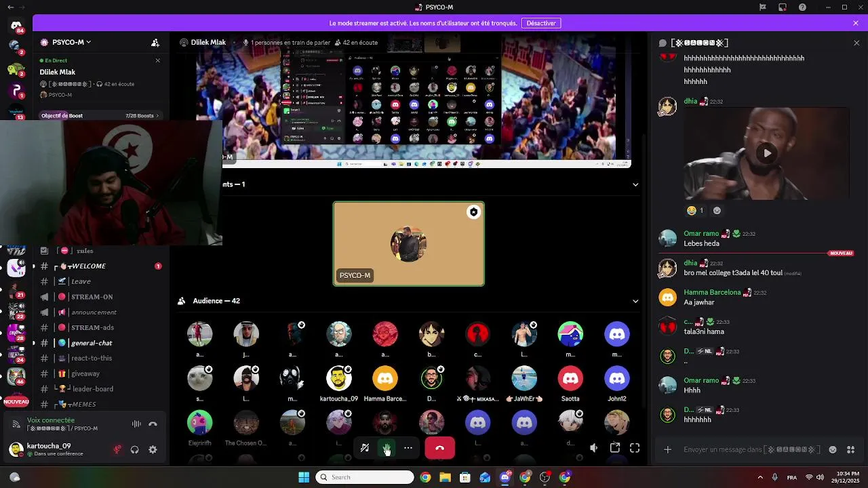Leave the conference with red hang-up button
Screen dimensions: 868x488
coord(439,448)
